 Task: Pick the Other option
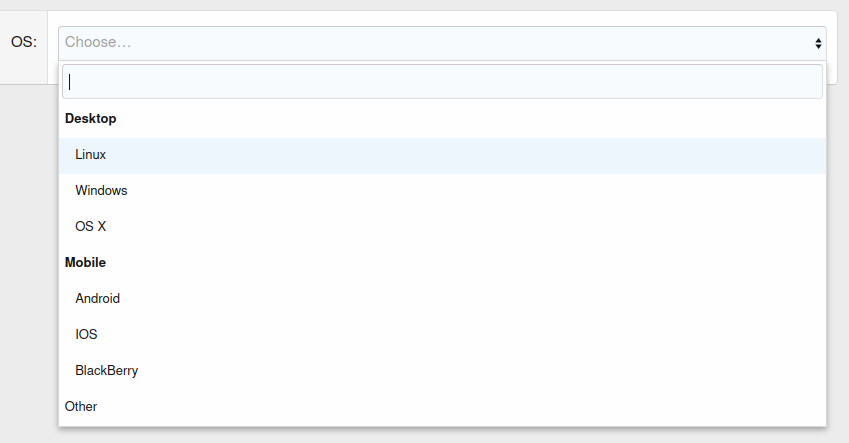(81, 407)
